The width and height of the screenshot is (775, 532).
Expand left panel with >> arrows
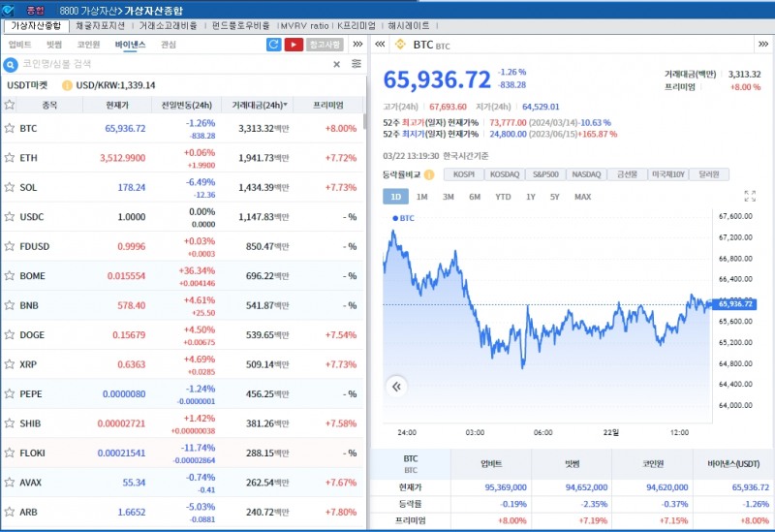coord(357,44)
